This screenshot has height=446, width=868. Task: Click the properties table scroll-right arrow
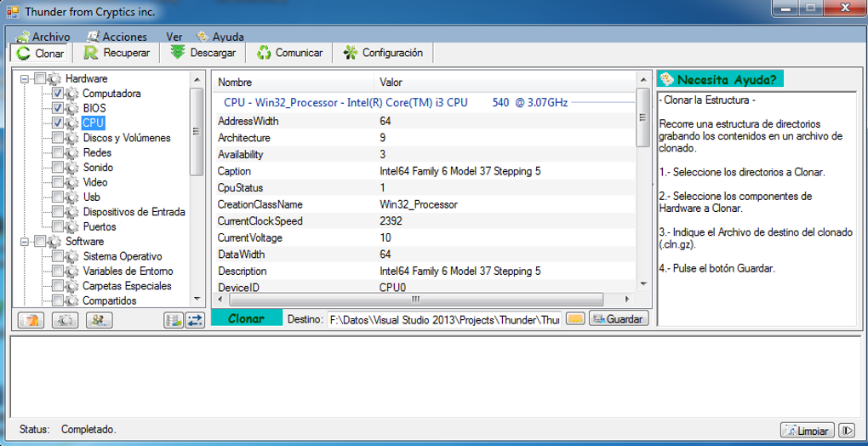[627, 299]
